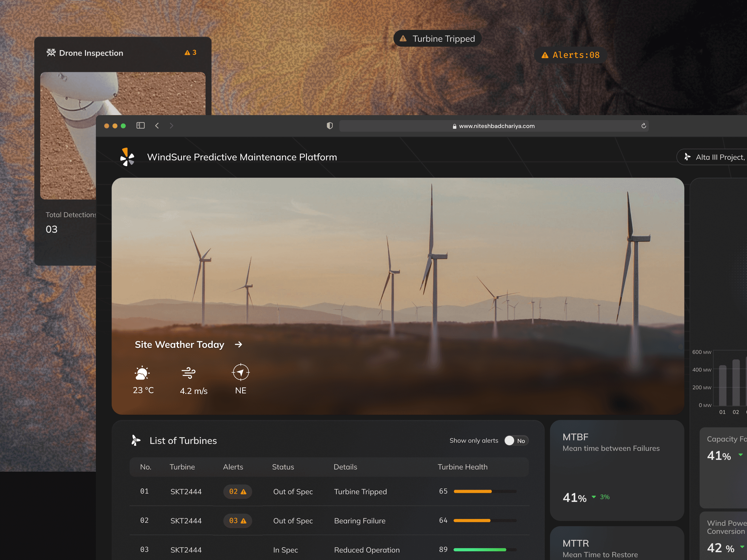Click the compass wind direction icon
The height and width of the screenshot is (560, 747).
(241, 372)
